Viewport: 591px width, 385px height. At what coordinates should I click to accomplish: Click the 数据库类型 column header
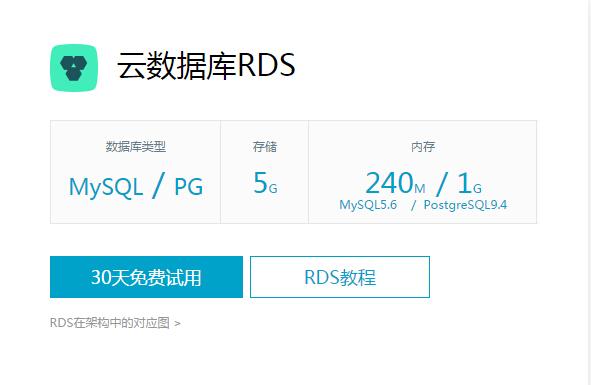point(136,147)
